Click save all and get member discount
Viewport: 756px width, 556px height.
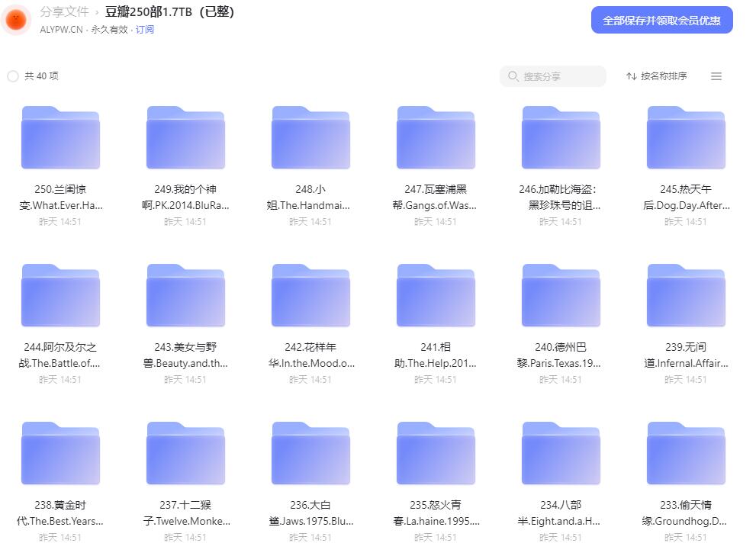(x=662, y=21)
